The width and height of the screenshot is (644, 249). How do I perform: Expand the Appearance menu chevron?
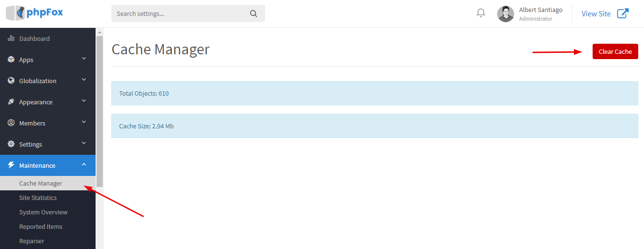[84, 101]
